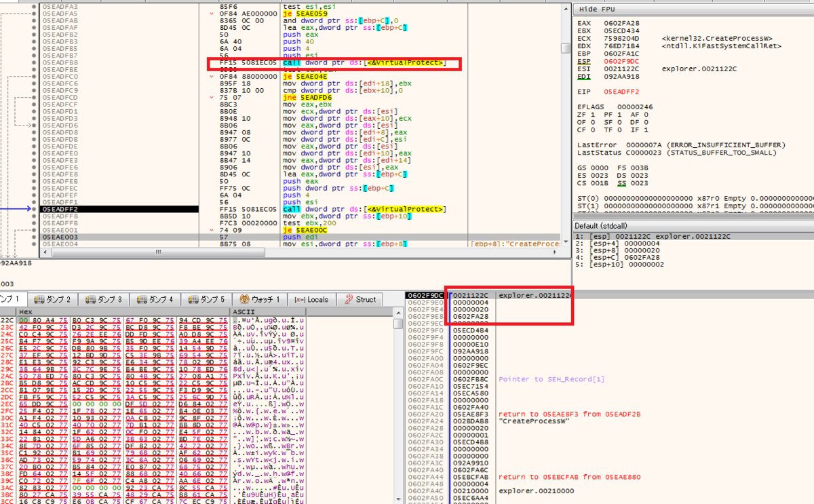The width and height of the screenshot is (814, 504).
Task: Switch to the ダンプ 4 tab
Action: click(157, 299)
